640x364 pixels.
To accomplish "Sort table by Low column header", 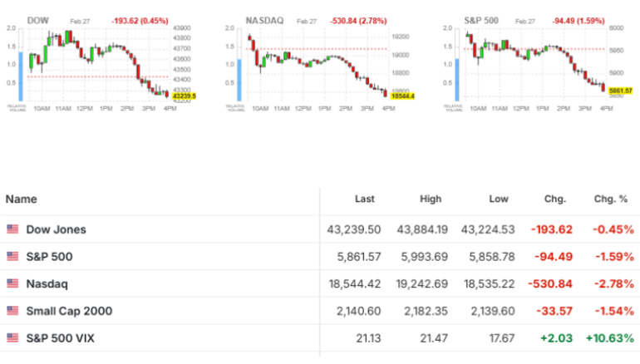I will (x=499, y=199).
